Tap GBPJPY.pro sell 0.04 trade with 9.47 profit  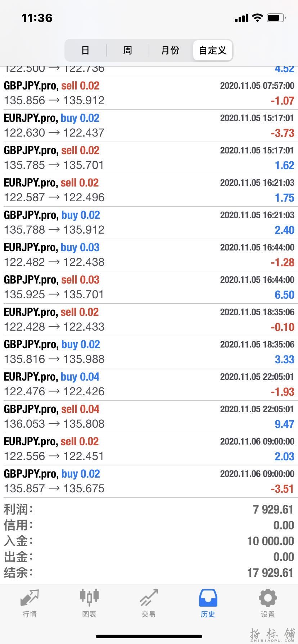click(x=149, y=417)
